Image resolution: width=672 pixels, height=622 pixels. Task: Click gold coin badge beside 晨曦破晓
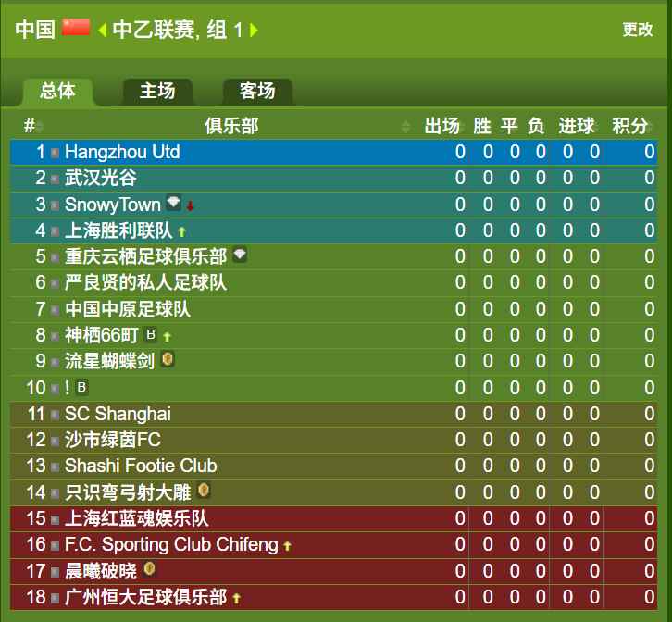(x=149, y=569)
